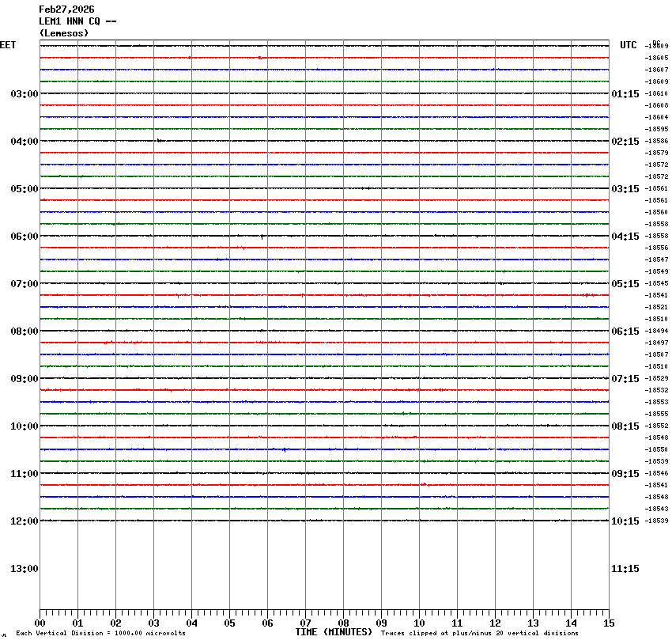Viewport: 672px width, 644px height.
Task: Select the traces clipped footnote text
Action: [x=479, y=633]
